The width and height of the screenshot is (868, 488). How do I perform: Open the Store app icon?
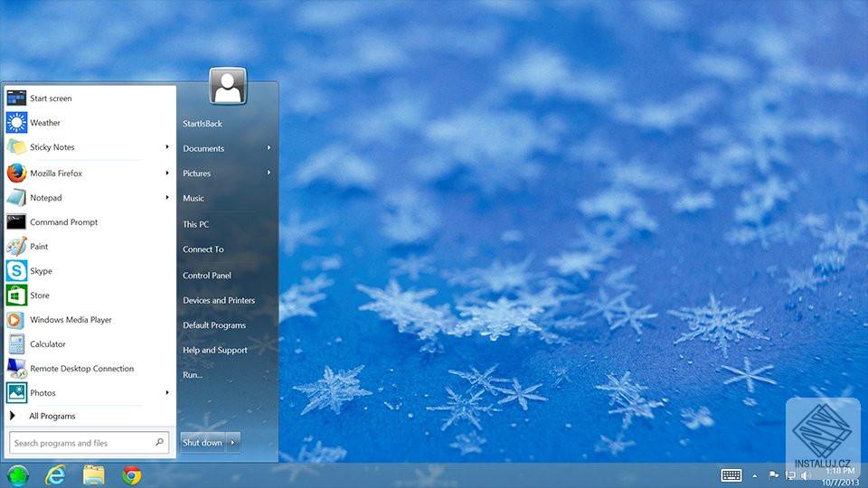coord(16,295)
